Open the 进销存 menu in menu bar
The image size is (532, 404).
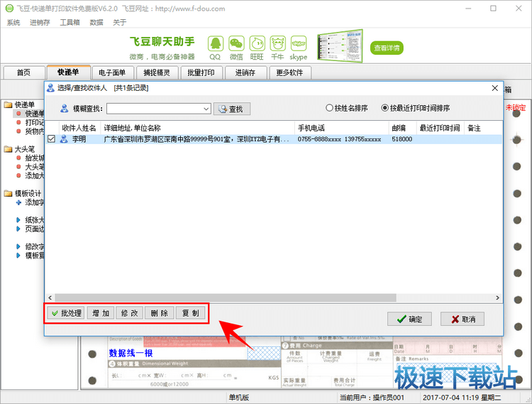pyautogui.click(x=40, y=23)
